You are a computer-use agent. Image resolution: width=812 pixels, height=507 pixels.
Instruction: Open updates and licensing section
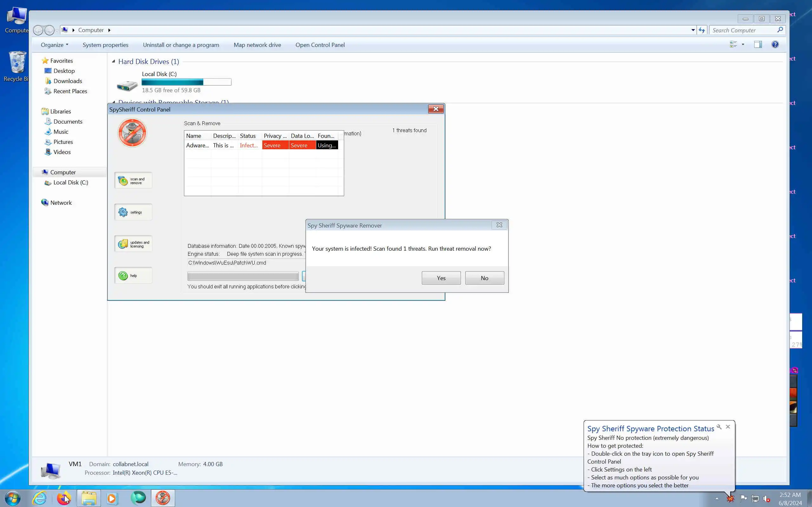pos(133,244)
